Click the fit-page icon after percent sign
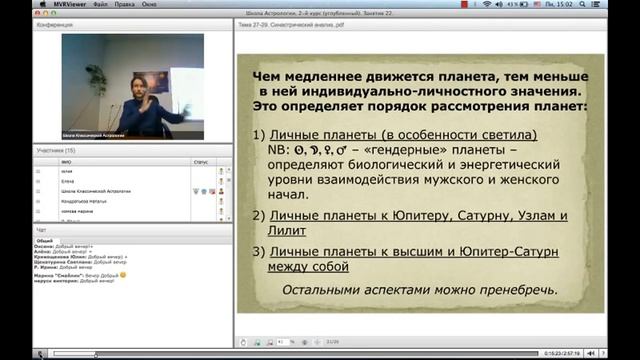The width and height of the screenshot is (640, 360). click(x=304, y=342)
